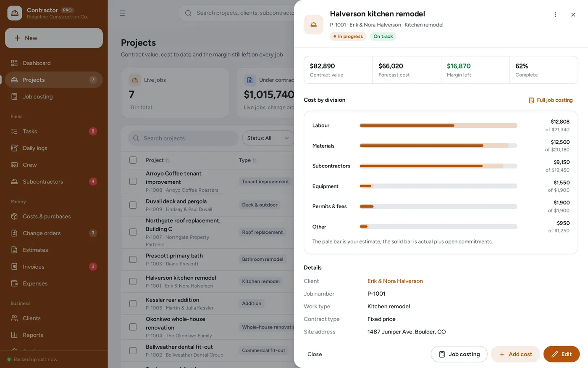The width and height of the screenshot is (588, 368).
Task: Check the Arroyo Coffee tenant improvement row
Action: 133,181
